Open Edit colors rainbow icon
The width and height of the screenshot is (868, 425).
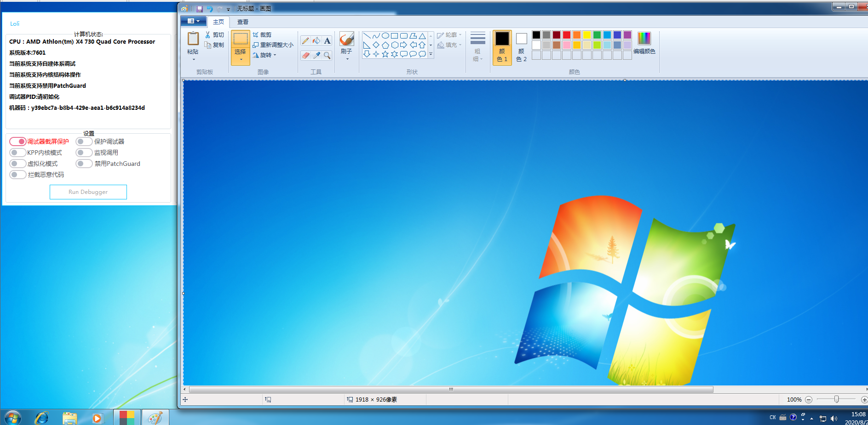[x=644, y=39]
